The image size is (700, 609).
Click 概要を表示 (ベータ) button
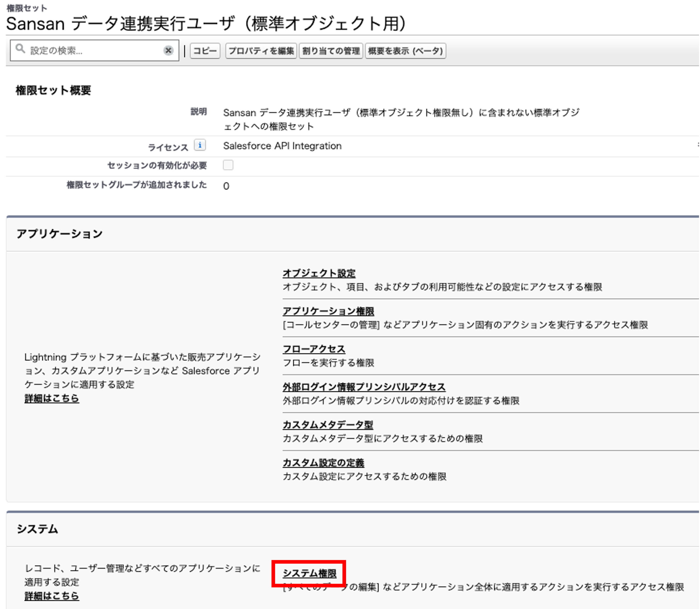pyautogui.click(x=405, y=51)
